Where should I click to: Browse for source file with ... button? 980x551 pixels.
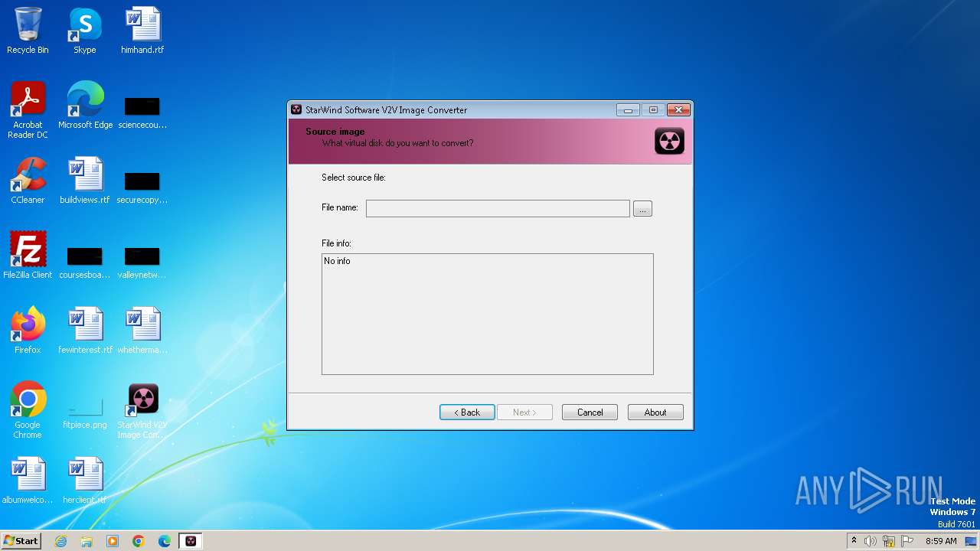642,209
